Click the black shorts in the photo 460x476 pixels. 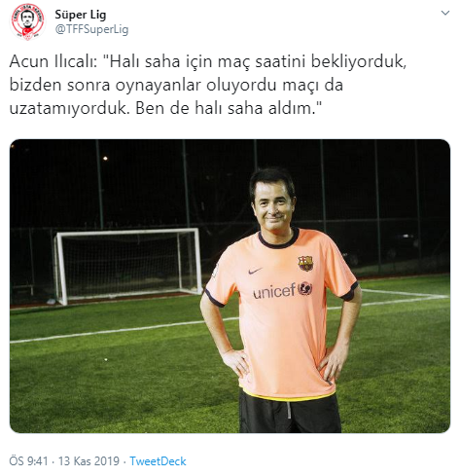(290, 414)
